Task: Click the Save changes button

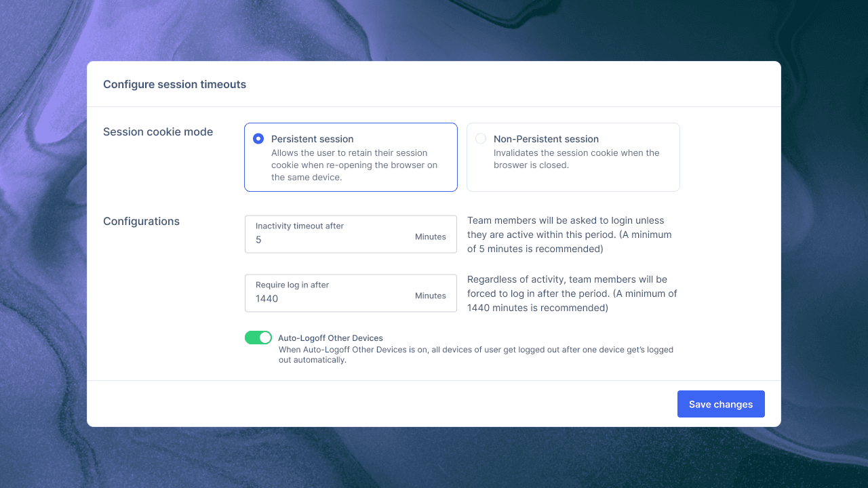Action: click(x=721, y=404)
